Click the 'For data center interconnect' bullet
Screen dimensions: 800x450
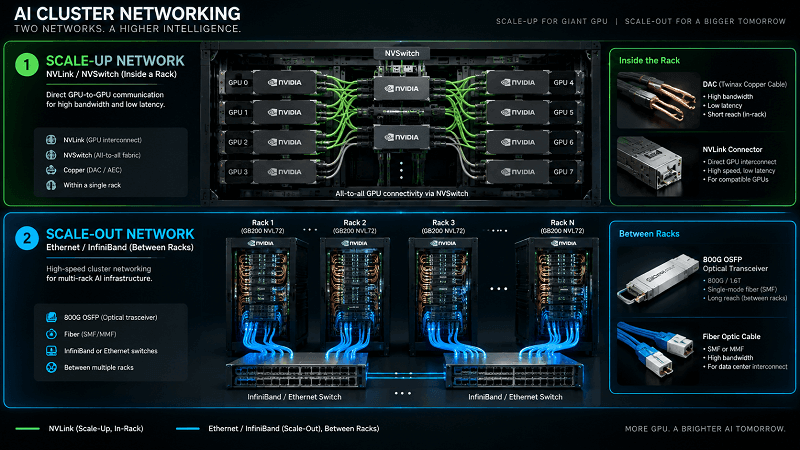tap(745, 366)
